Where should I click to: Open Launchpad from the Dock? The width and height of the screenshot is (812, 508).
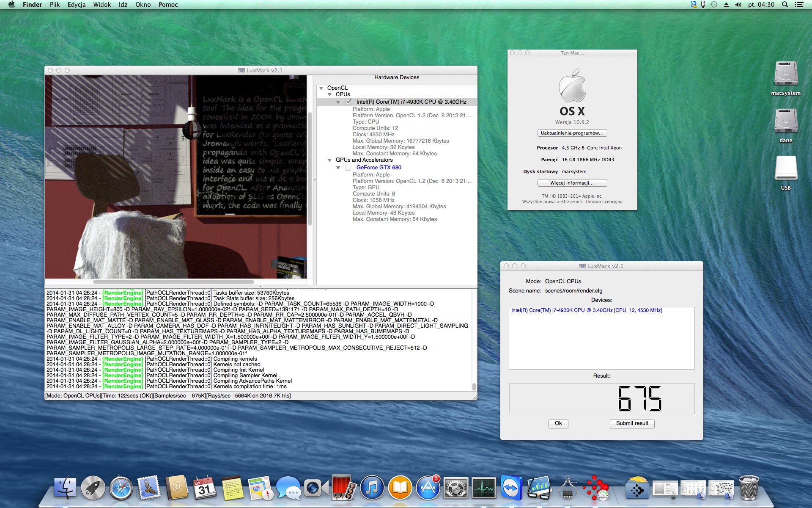point(93,488)
